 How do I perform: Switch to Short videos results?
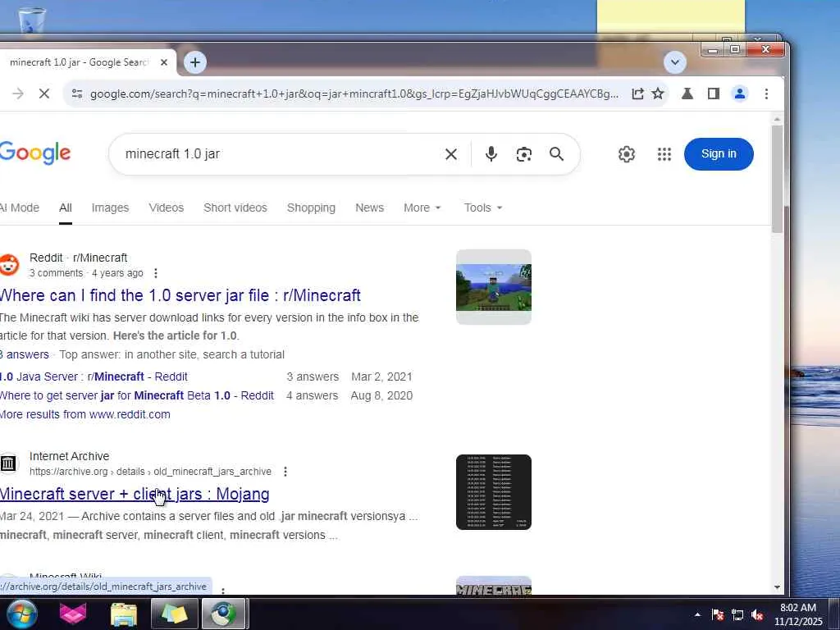[235, 208]
